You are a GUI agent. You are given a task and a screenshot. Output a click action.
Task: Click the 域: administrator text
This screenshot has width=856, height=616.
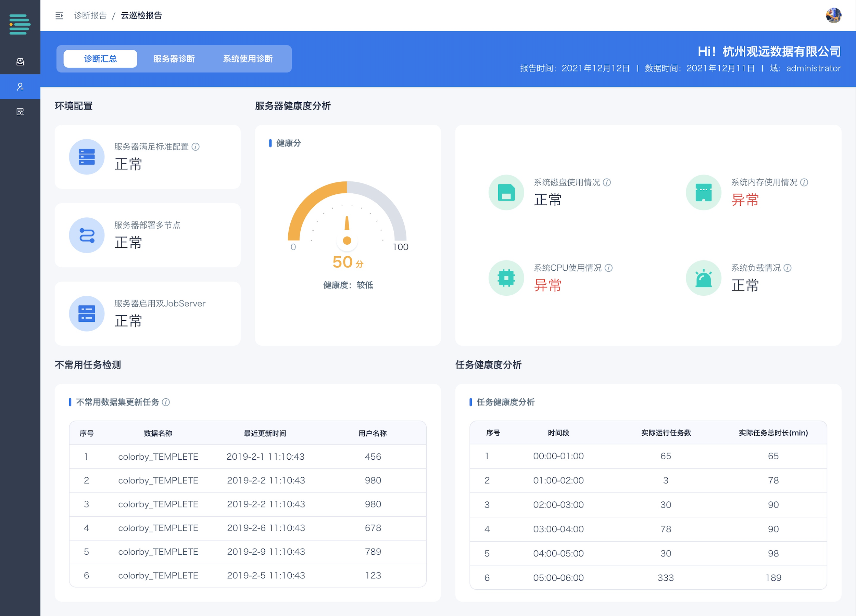tap(805, 68)
